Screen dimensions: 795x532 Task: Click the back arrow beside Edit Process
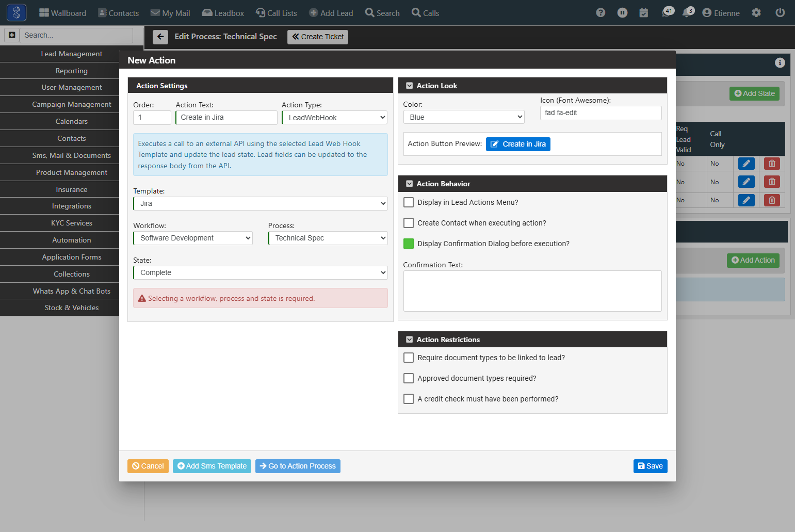160,37
